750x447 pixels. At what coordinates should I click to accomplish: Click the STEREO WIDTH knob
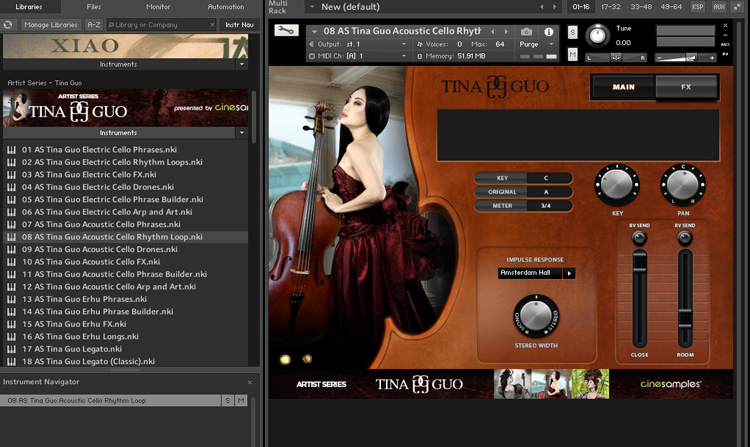pyautogui.click(x=536, y=316)
